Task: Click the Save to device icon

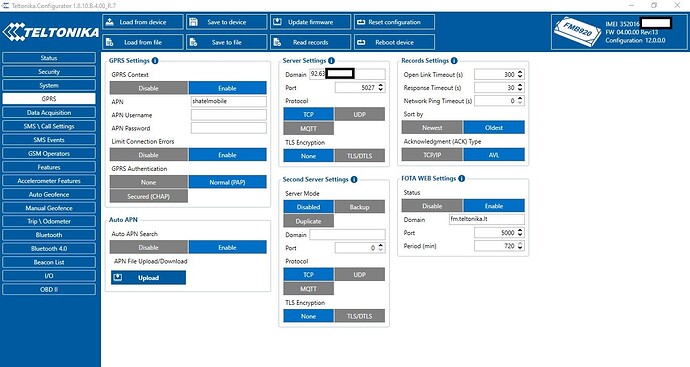Action: [x=193, y=22]
